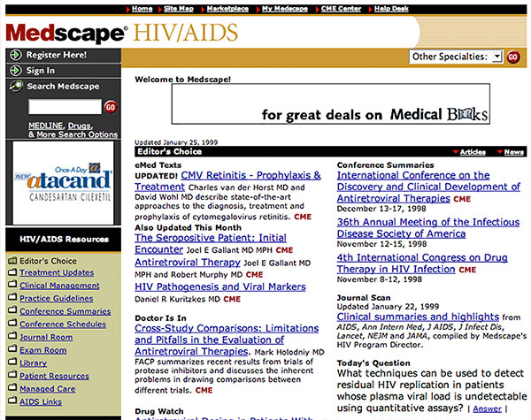Click the Sign In arrow icon

click(16, 71)
